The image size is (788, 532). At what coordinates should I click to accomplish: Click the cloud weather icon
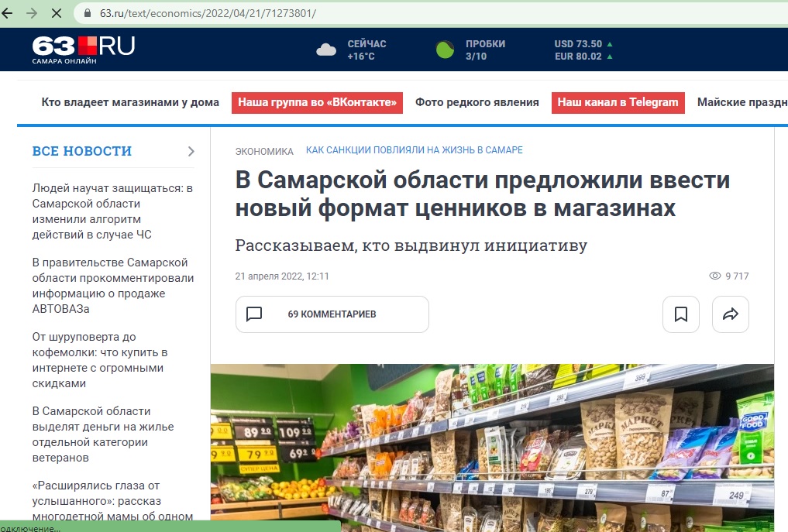(x=326, y=50)
